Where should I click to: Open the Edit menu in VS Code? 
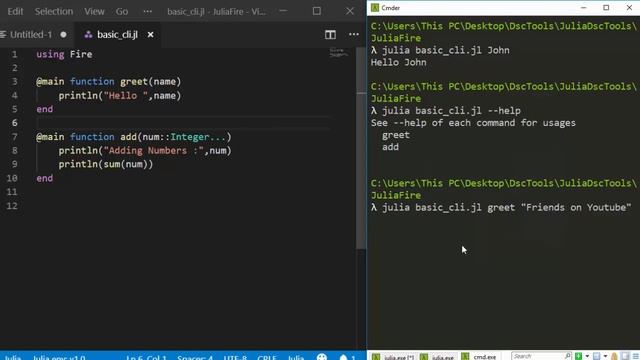[15, 11]
